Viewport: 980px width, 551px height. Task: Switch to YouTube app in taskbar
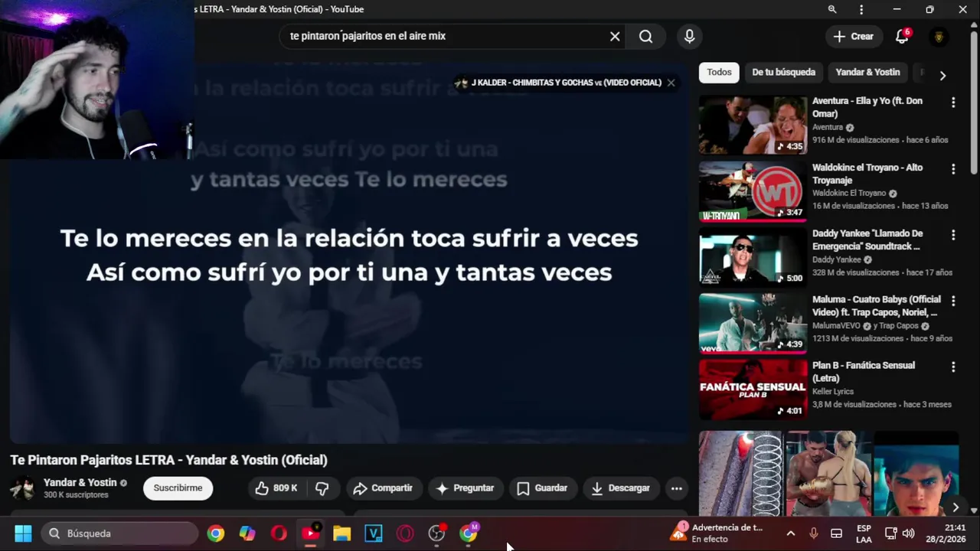(311, 533)
